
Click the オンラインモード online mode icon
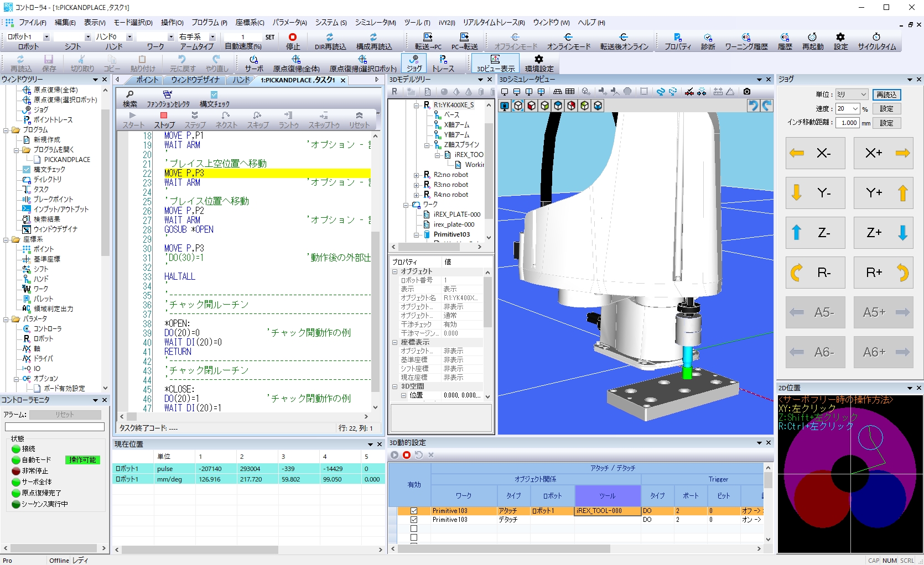(568, 41)
